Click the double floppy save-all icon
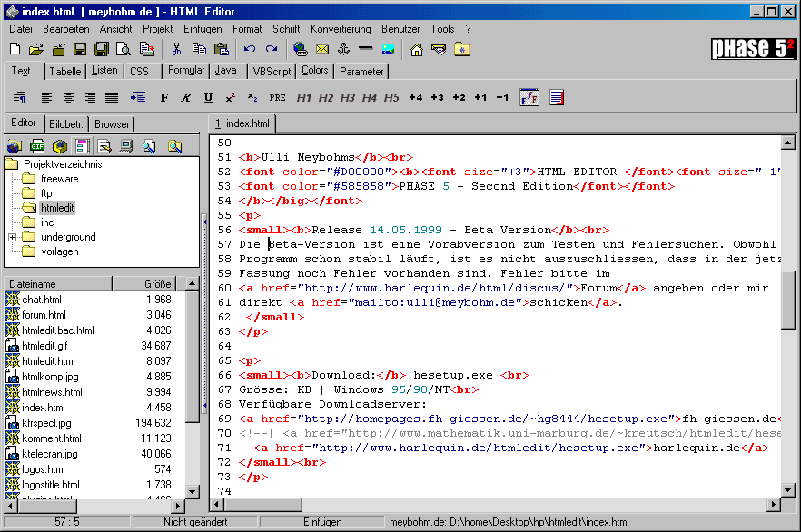This screenshot has height=532, width=801. [x=102, y=50]
